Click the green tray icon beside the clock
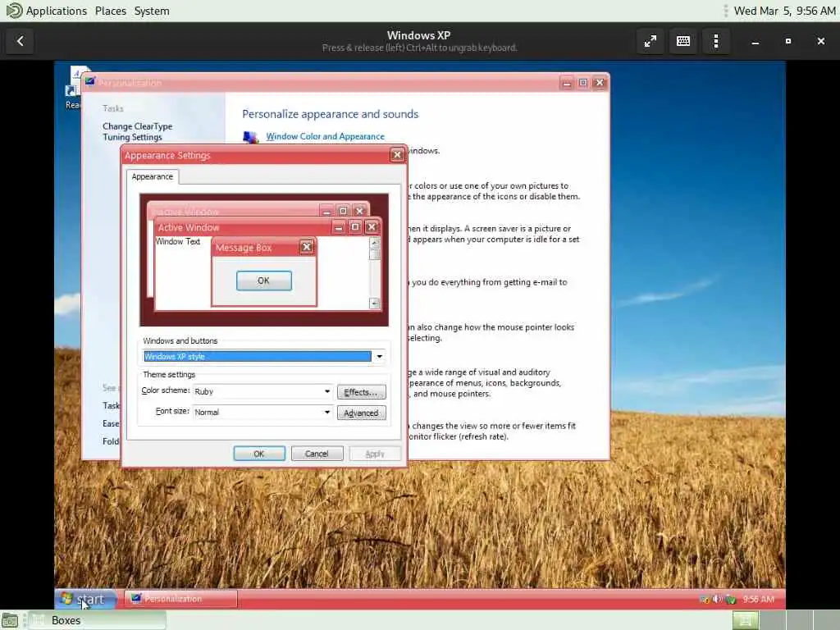This screenshot has height=630, width=840. click(x=731, y=599)
